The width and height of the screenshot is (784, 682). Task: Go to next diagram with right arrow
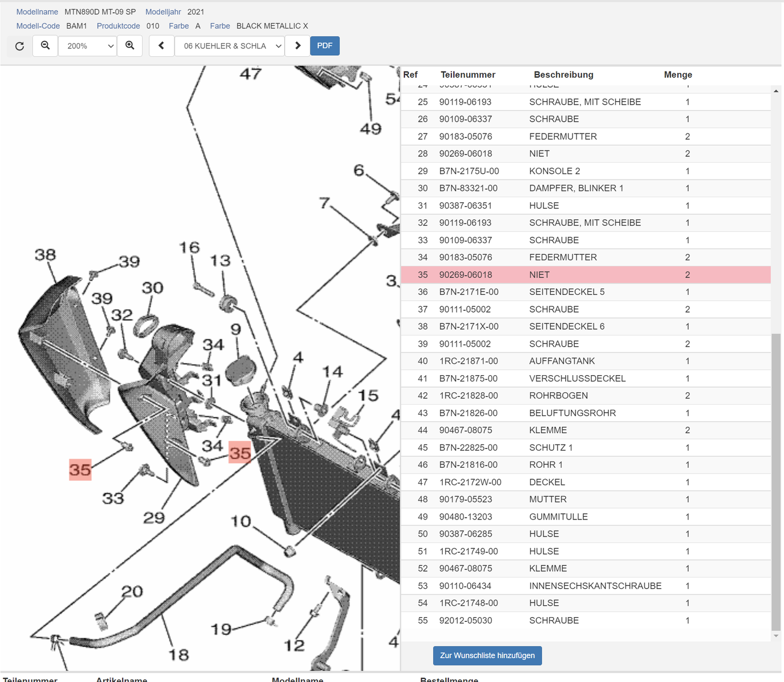297,46
